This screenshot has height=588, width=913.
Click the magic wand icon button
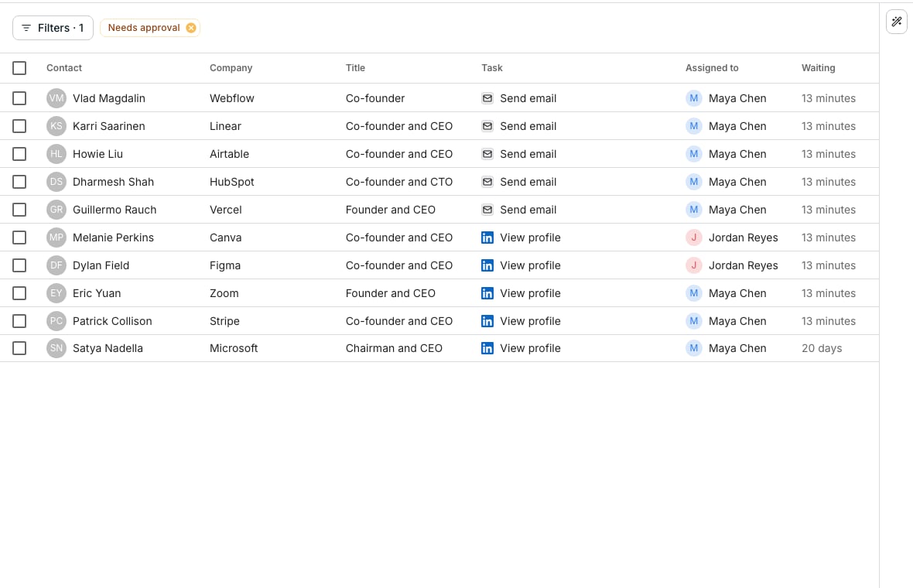[x=897, y=22]
